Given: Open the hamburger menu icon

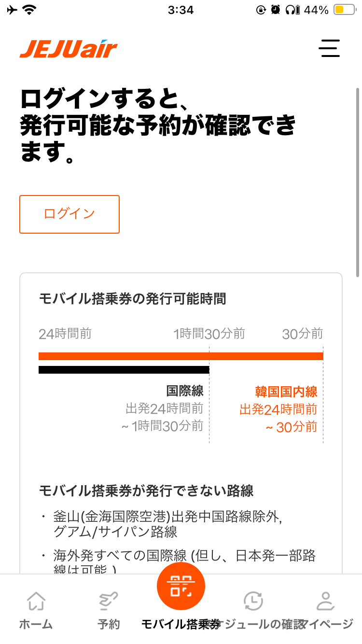Looking at the screenshot, I should (x=329, y=48).
